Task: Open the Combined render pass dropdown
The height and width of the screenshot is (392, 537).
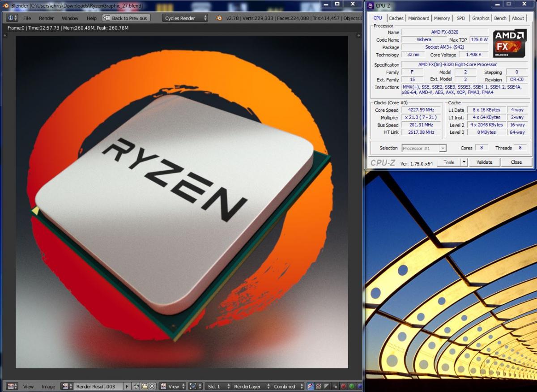Action: click(288, 386)
